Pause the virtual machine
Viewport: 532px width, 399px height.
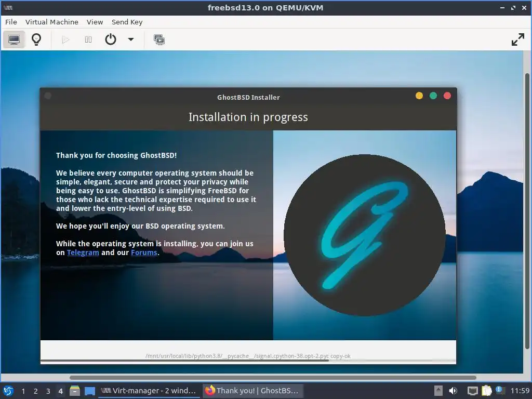88,39
